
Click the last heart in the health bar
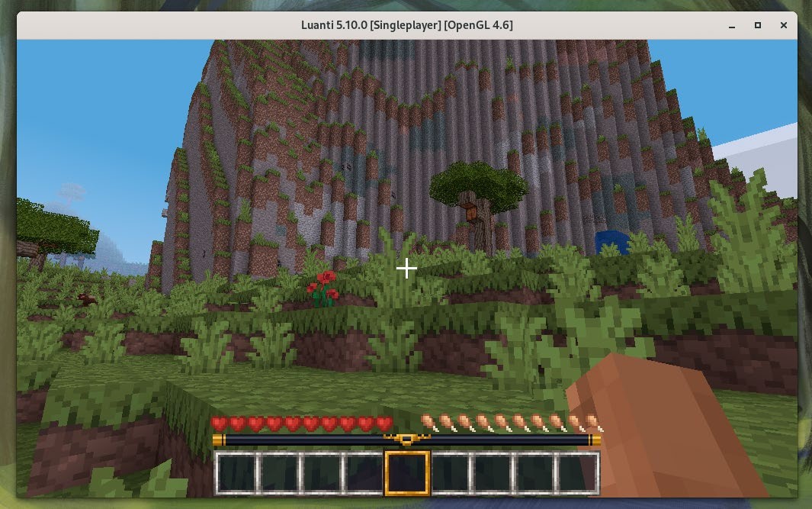click(384, 424)
